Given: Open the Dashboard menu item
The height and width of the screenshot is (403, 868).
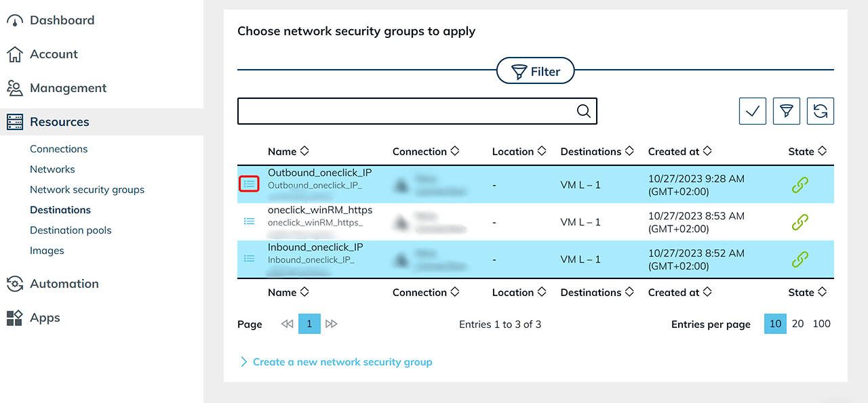Looking at the screenshot, I should 62,20.
